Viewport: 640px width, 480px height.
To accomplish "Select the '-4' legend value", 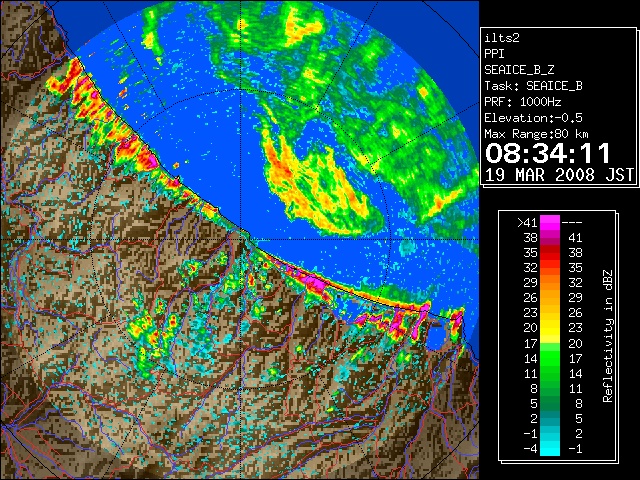I will [x=530, y=449].
